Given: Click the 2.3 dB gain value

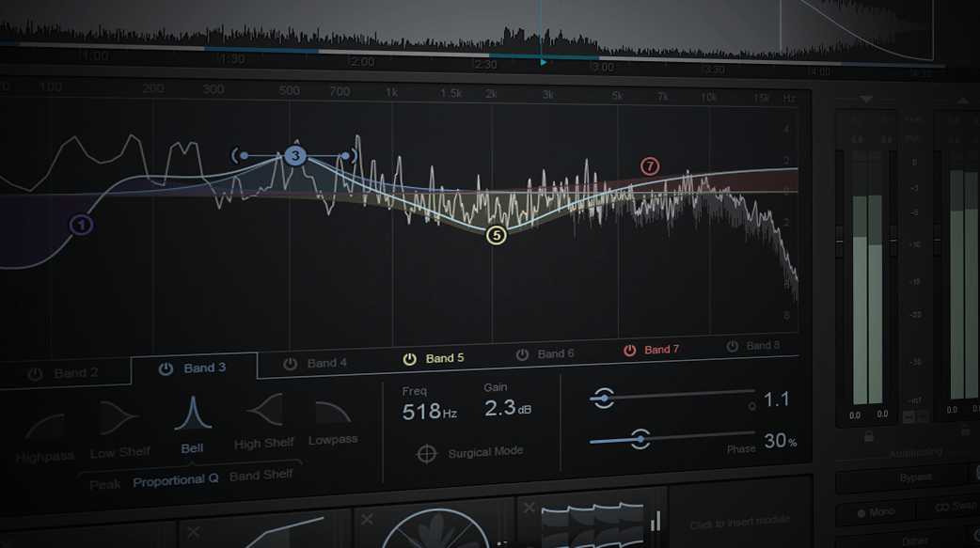Looking at the screenshot, I should (508, 409).
